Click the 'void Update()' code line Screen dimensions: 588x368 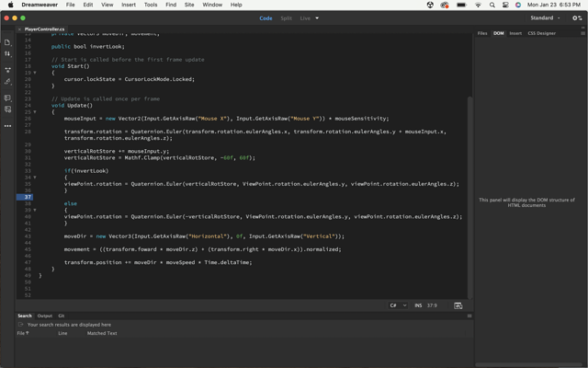click(x=72, y=106)
